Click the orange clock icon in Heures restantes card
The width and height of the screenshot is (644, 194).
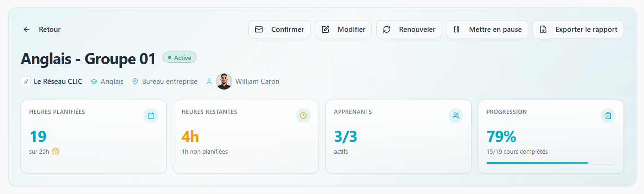(x=303, y=116)
